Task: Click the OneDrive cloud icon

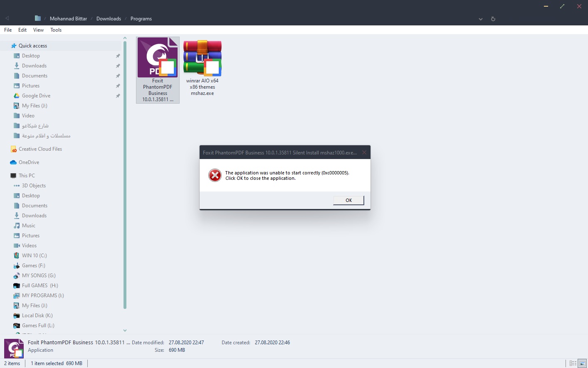Action: [x=13, y=162]
